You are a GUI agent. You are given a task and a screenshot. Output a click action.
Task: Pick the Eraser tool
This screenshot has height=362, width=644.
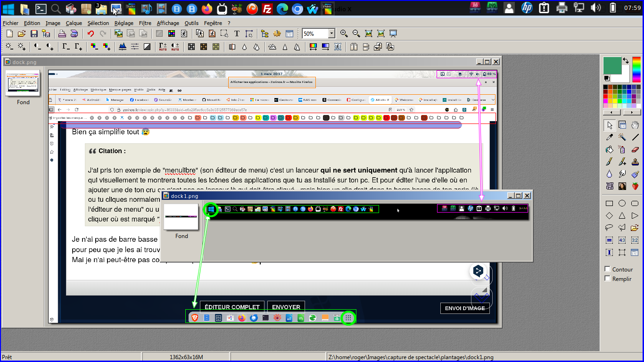tap(635, 149)
